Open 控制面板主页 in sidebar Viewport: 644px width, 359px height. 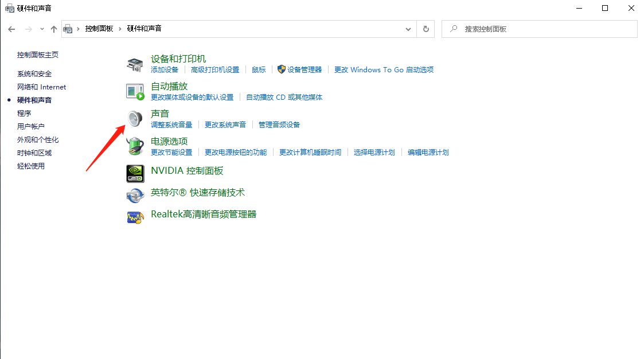click(38, 55)
